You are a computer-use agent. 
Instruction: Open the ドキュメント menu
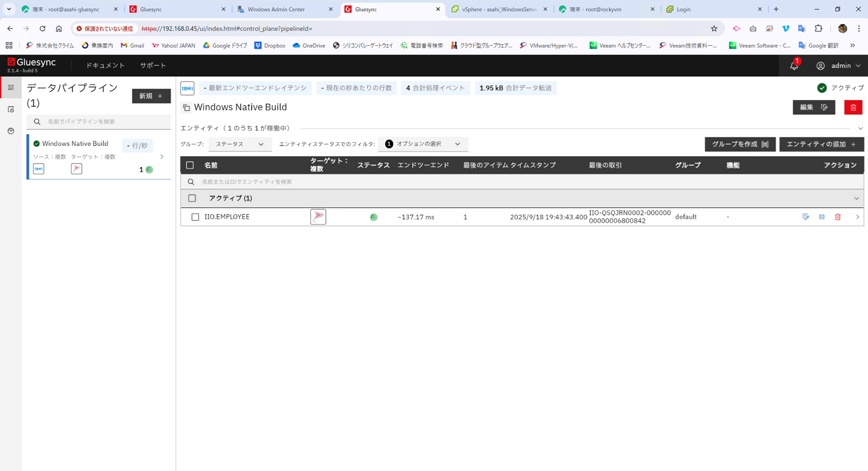click(x=105, y=66)
